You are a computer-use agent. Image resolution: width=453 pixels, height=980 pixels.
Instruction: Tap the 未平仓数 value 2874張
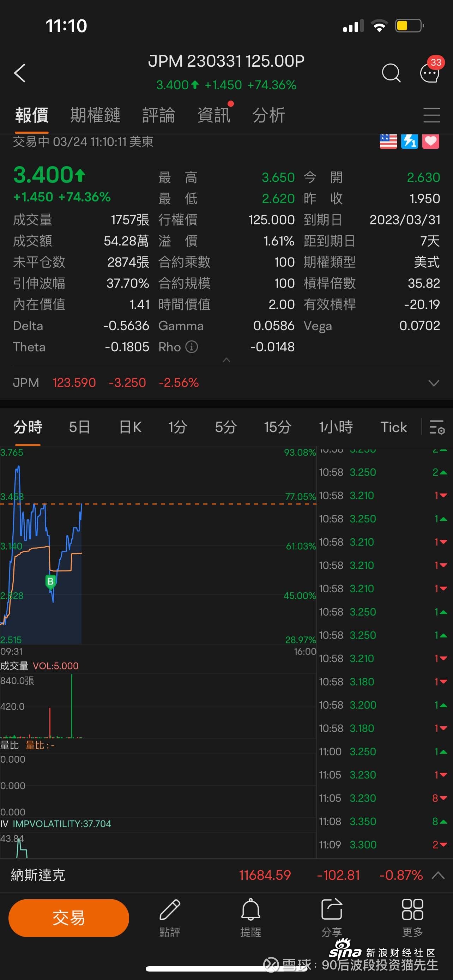[x=128, y=262]
